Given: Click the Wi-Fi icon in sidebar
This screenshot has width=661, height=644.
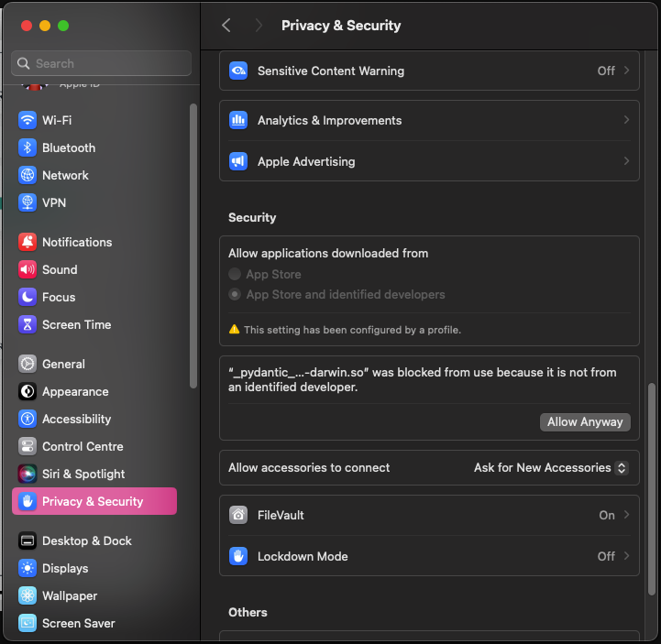Looking at the screenshot, I should pyautogui.click(x=28, y=120).
